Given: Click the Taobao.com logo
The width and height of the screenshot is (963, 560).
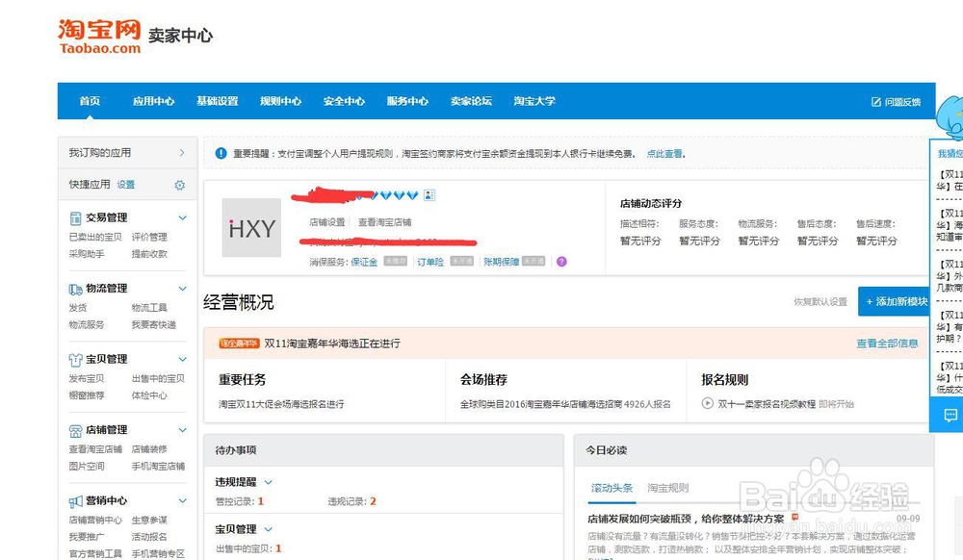Looking at the screenshot, I should (x=99, y=37).
